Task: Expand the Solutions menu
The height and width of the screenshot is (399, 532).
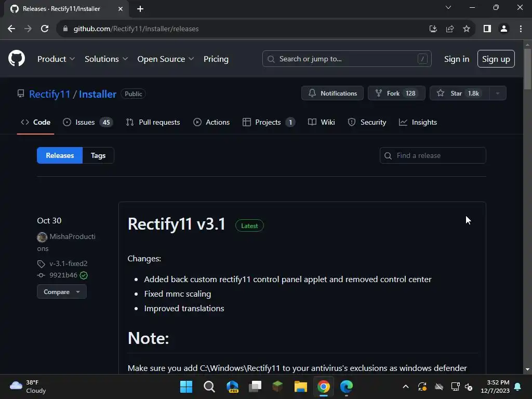Action: click(x=106, y=59)
